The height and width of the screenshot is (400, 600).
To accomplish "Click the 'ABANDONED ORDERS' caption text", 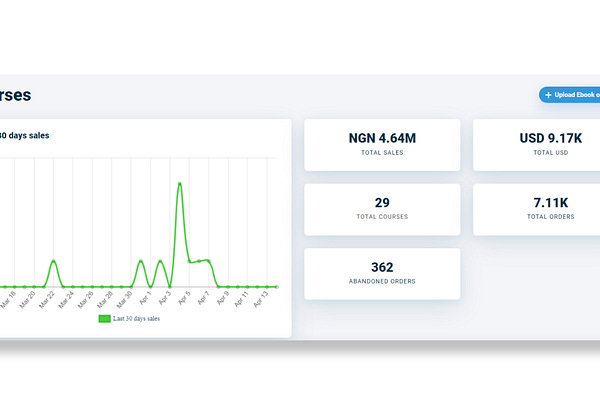I will [x=382, y=281].
